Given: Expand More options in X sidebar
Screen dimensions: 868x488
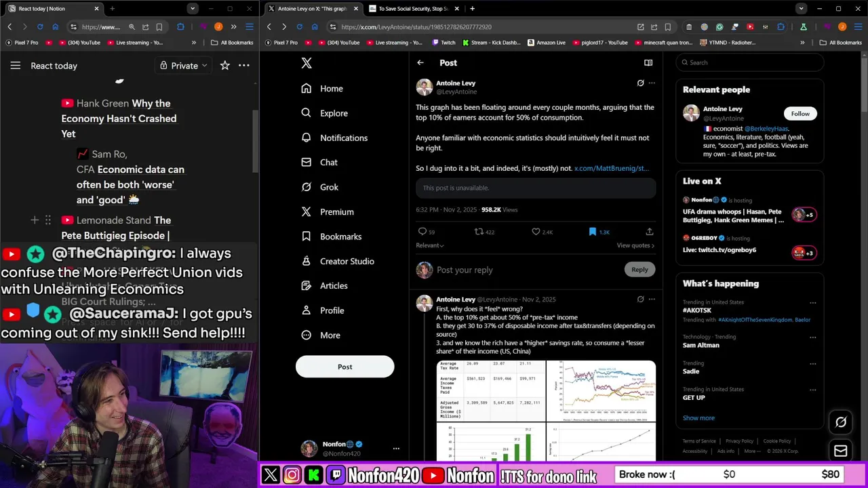Looking at the screenshot, I should pos(321,335).
